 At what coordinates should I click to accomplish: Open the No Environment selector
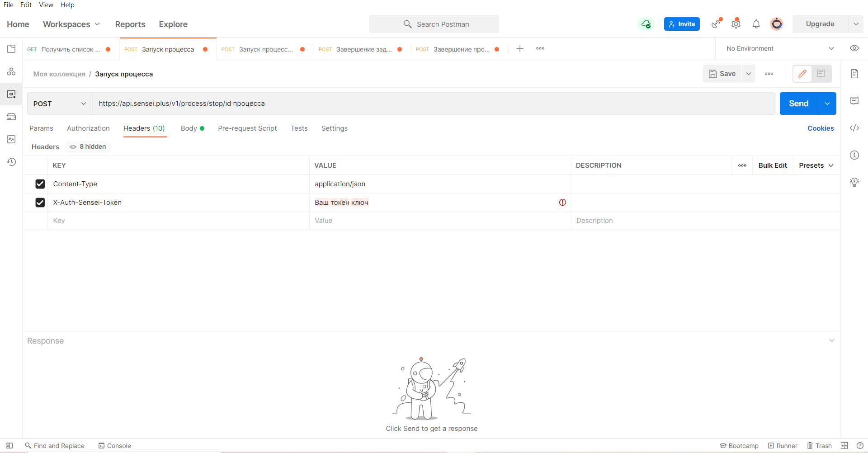(x=780, y=48)
